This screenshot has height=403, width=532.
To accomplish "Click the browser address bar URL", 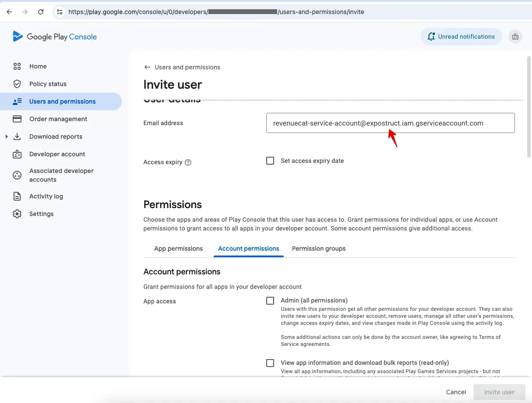I will point(216,12).
